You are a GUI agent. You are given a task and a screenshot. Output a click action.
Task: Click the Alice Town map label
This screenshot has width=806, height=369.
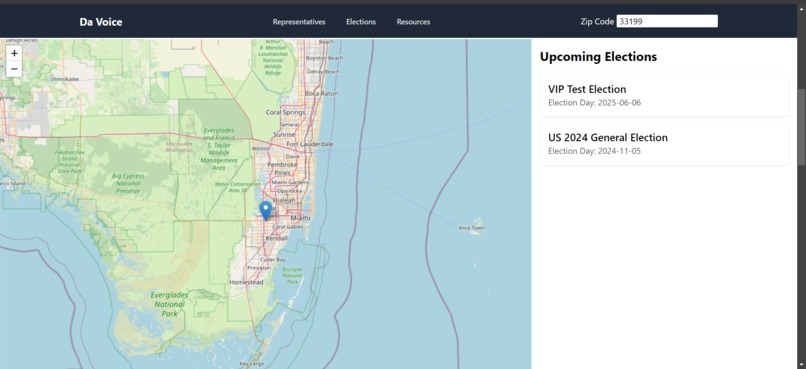click(x=471, y=228)
